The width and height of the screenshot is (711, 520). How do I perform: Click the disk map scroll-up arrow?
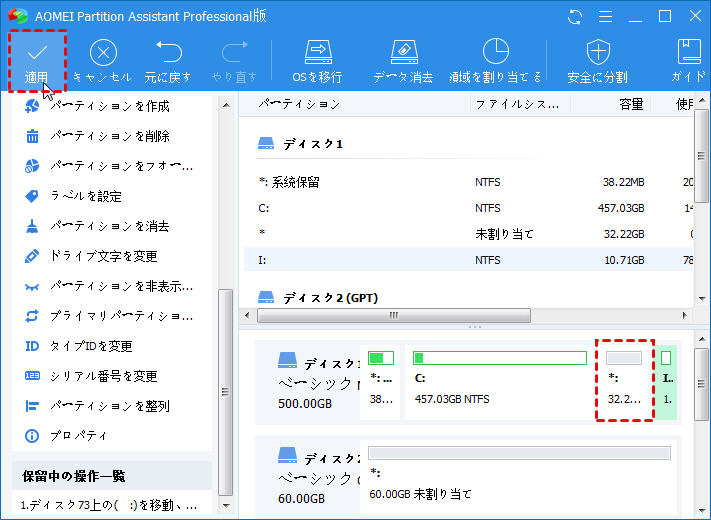[702, 339]
